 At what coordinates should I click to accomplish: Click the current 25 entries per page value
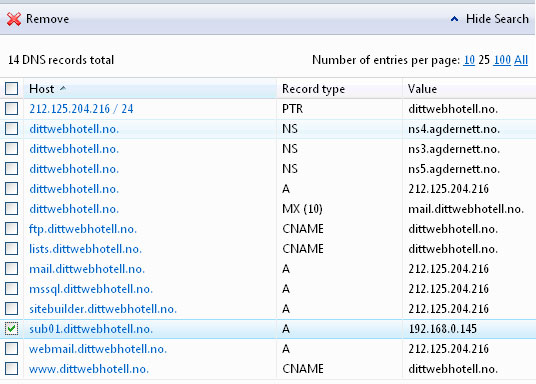click(484, 60)
